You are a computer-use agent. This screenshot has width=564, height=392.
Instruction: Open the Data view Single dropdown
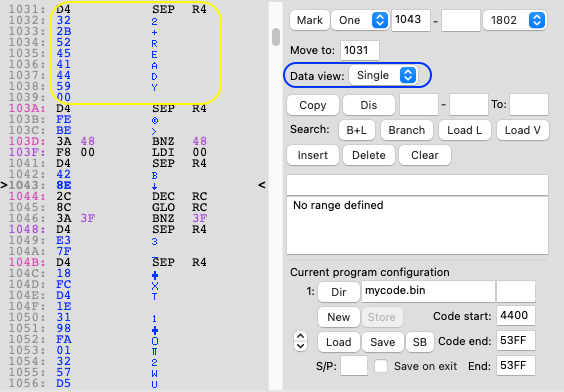383,75
